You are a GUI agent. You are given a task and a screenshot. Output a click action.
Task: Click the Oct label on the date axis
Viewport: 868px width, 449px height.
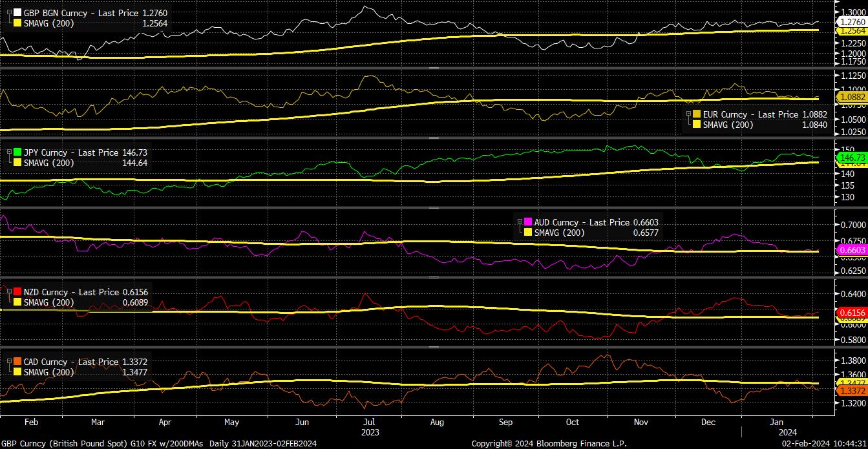pyautogui.click(x=573, y=422)
